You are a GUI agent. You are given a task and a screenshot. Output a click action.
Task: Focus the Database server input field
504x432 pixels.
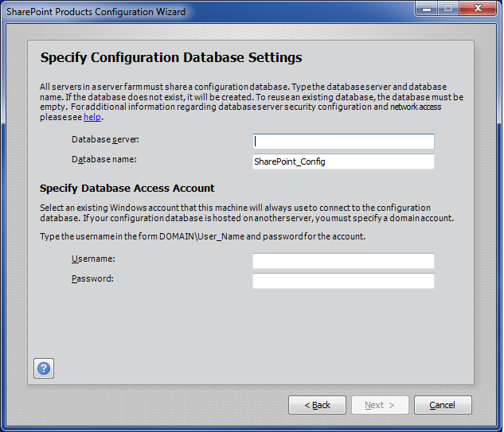[343, 142]
